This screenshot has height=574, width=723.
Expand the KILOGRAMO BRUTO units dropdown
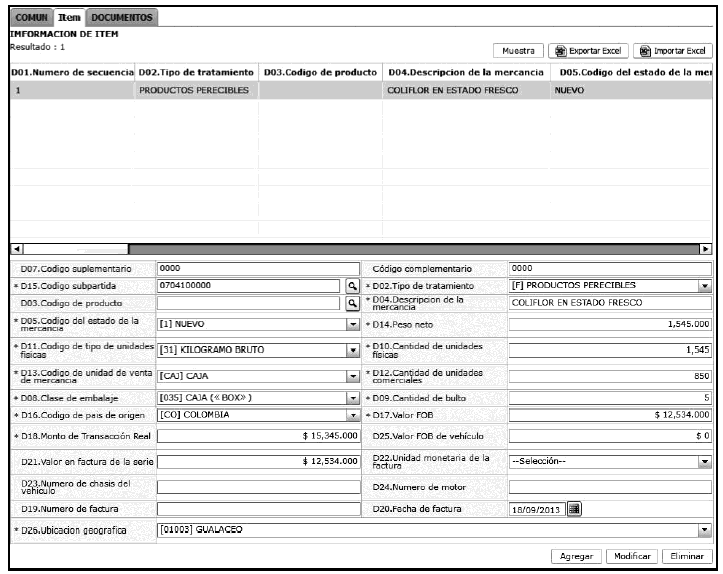point(353,350)
